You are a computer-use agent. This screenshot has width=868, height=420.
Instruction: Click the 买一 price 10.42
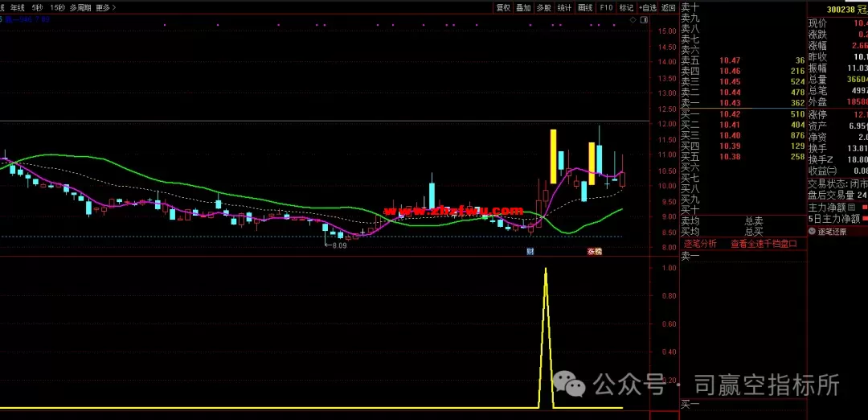pos(730,114)
